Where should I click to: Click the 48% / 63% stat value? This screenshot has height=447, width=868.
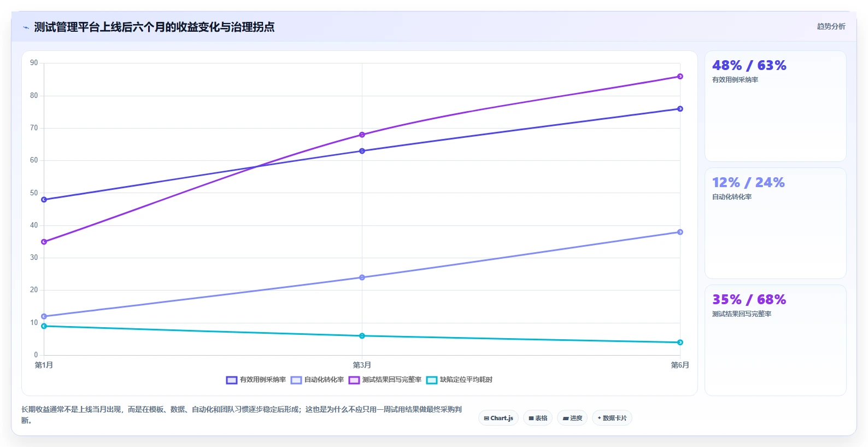pyautogui.click(x=749, y=66)
